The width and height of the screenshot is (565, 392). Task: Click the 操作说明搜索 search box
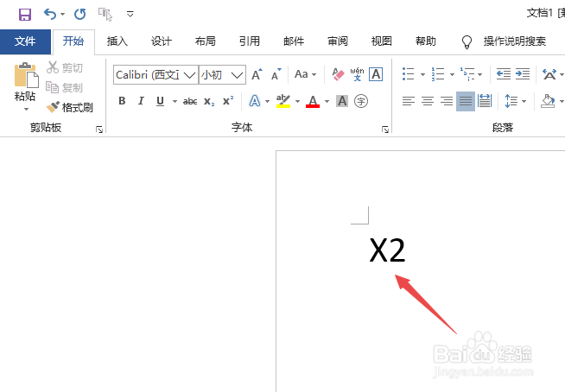tap(515, 41)
